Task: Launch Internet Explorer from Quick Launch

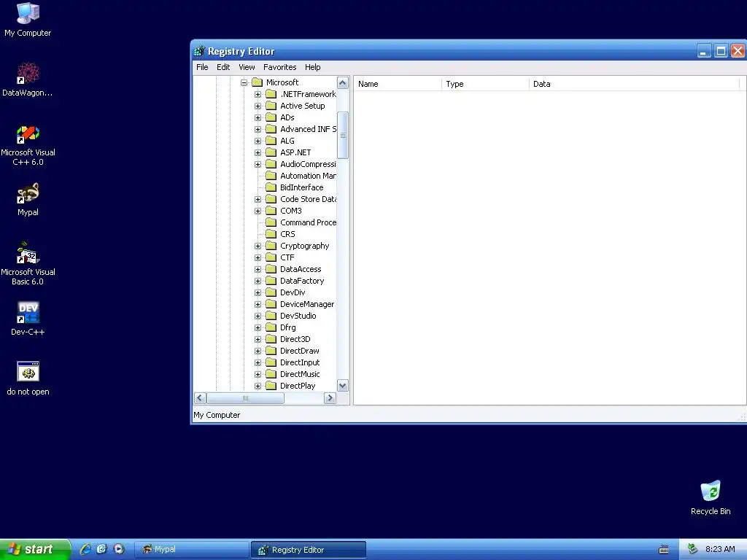Action: point(85,549)
